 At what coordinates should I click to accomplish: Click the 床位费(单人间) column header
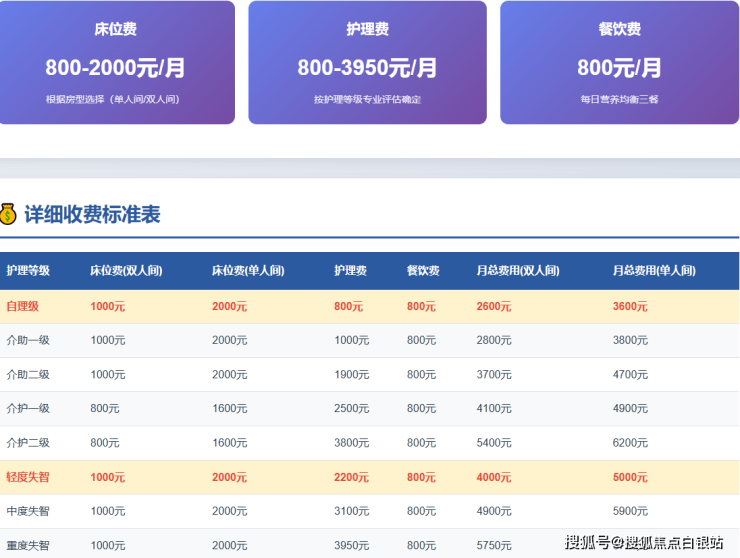point(248,271)
